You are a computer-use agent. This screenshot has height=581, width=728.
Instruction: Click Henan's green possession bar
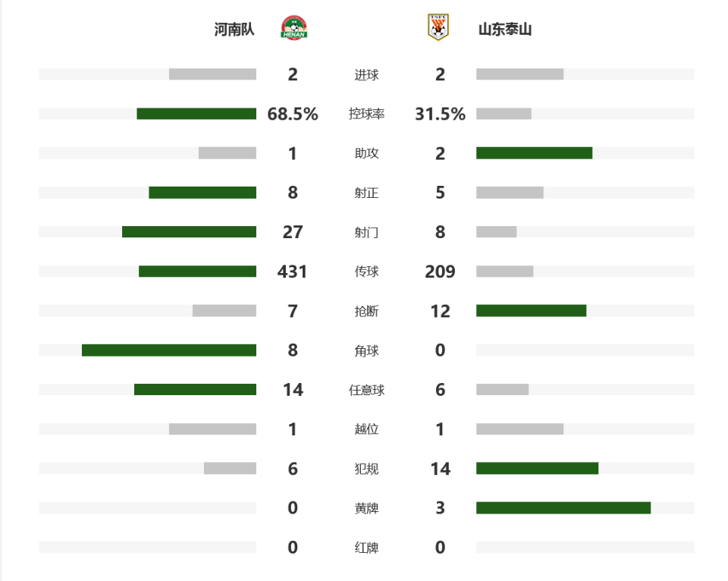click(x=196, y=114)
